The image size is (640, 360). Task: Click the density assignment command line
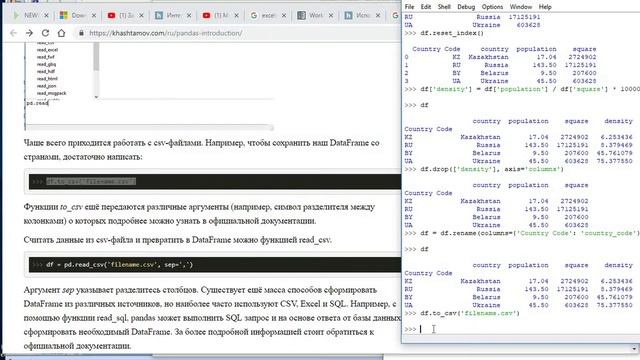[x=522, y=89]
